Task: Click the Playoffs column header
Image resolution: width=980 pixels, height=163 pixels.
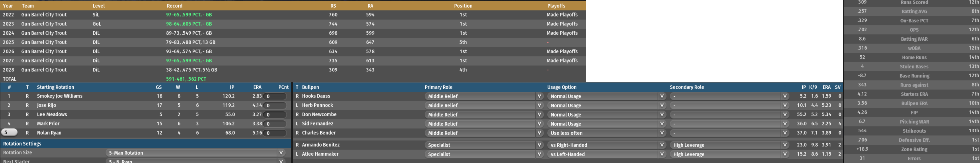Action: click(556, 6)
